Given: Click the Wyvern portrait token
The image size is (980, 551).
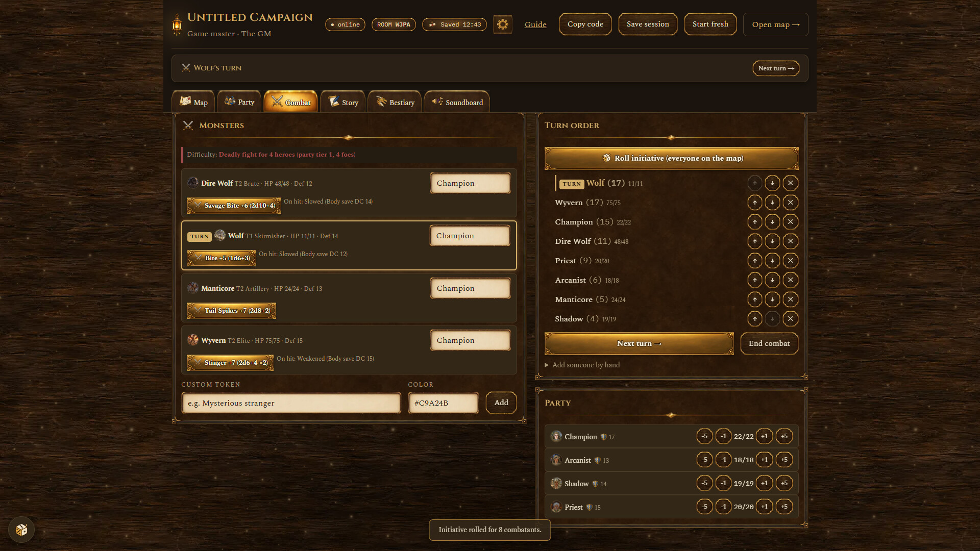Looking at the screenshot, I should (x=192, y=340).
